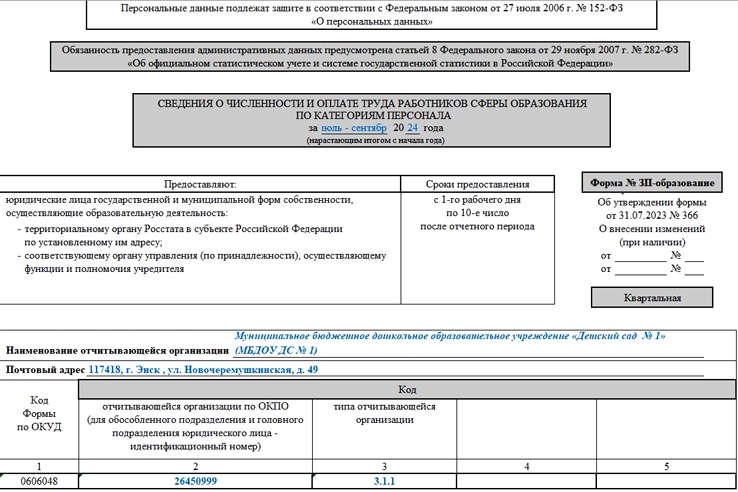738x492 pixels.
Task: Select the empty data cell under column 5
Action: 666,481
